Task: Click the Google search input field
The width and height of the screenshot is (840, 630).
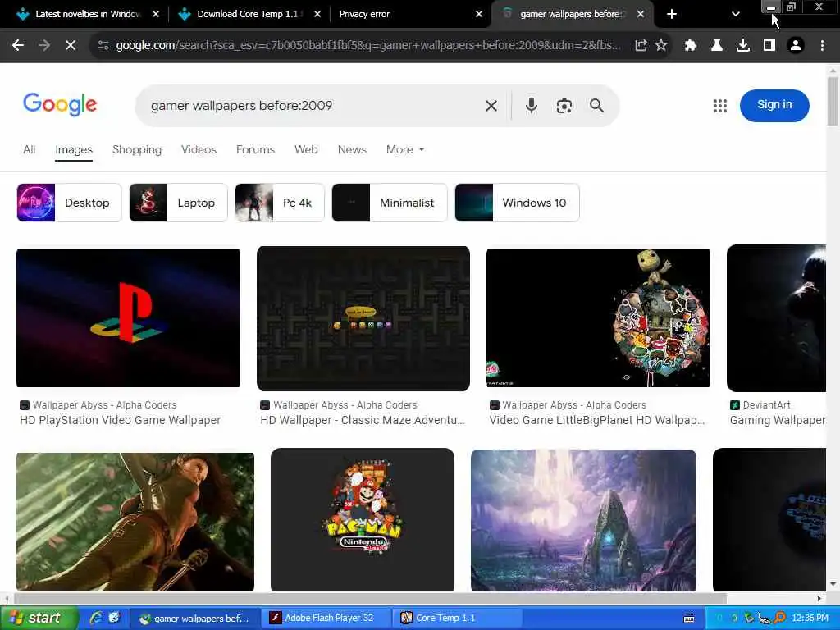Action: [x=311, y=106]
